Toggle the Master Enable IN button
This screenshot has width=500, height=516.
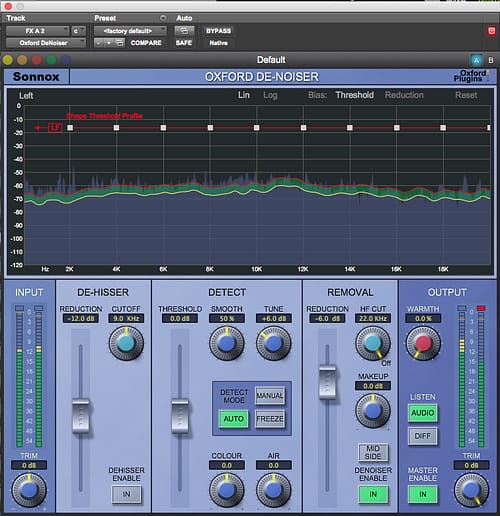tap(423, 494)
